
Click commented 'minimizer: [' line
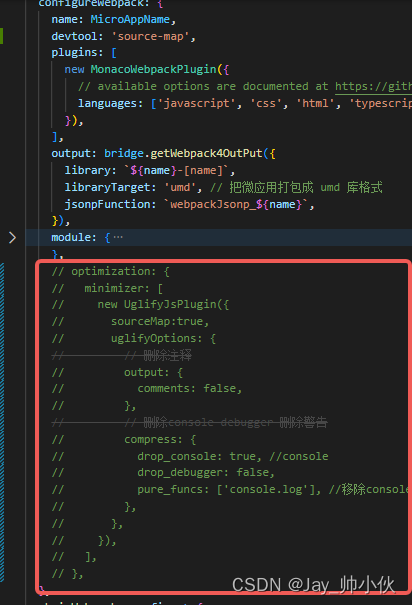(x=123, y=288)
